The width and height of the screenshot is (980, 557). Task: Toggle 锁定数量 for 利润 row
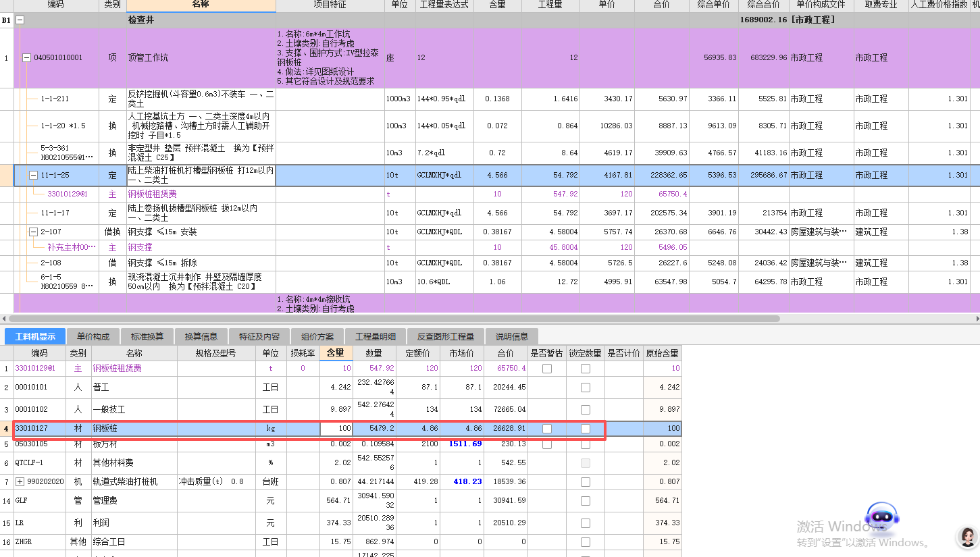coord(586,523)
